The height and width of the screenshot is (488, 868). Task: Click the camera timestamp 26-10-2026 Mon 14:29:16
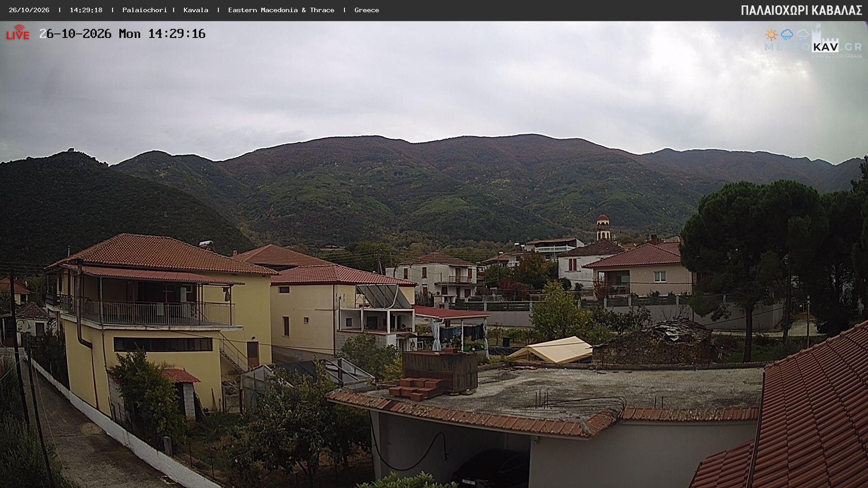(123, 33)
